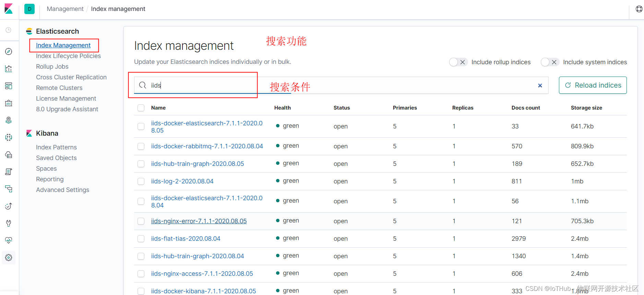Open Stack Monitoring heartbeat icon
This screenshot has width=644, height=295.
pyautogui.click(x=9, y=240)
